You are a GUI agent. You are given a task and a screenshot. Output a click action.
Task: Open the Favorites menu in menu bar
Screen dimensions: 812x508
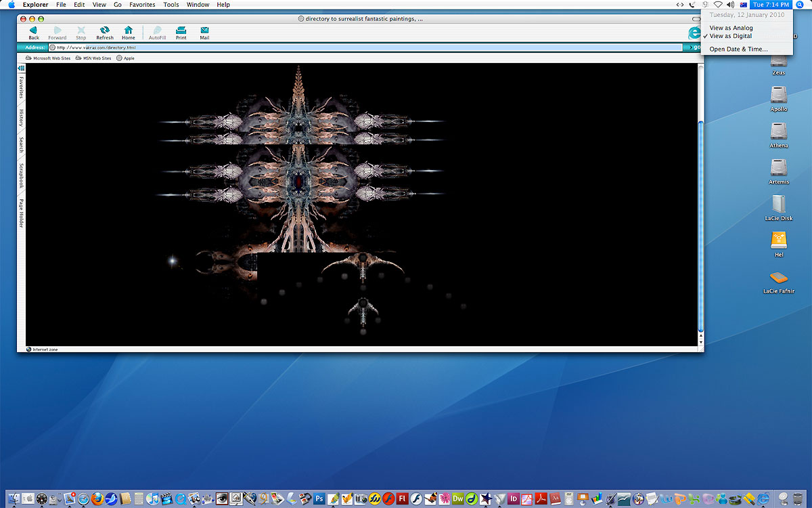coord(142,5)
